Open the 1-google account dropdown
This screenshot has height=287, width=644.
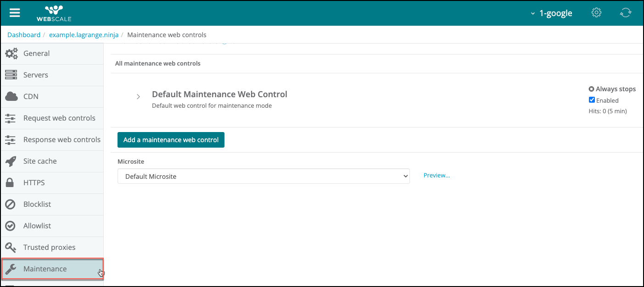pyautogui.click(x=551, y=13)
